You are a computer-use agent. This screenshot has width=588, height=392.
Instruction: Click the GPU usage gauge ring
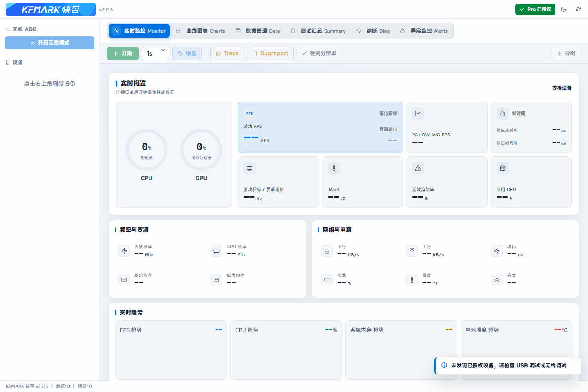(x=201, y=150)
